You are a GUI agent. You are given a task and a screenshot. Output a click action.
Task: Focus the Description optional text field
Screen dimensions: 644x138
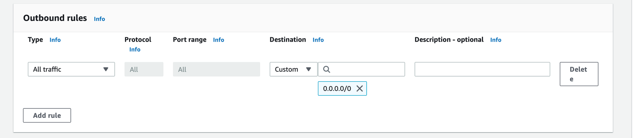coord(482,70)
